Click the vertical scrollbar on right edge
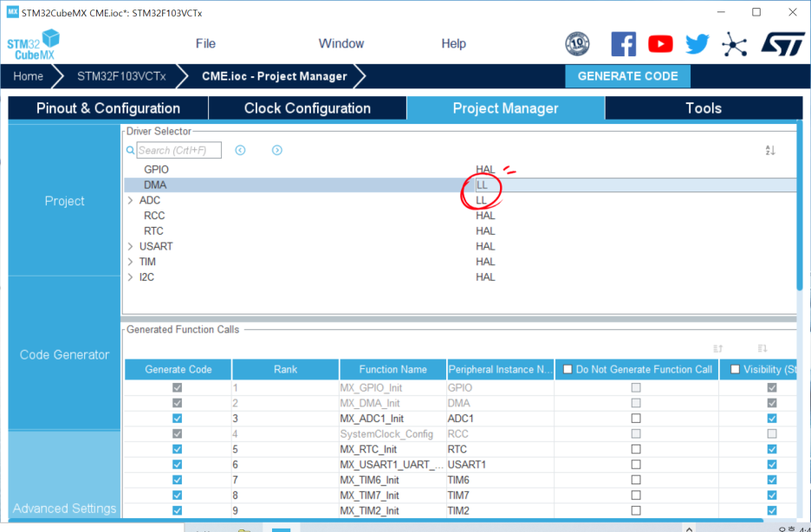Image resolution: width=811 pixels, height=532 pixels. pos(800,207)
